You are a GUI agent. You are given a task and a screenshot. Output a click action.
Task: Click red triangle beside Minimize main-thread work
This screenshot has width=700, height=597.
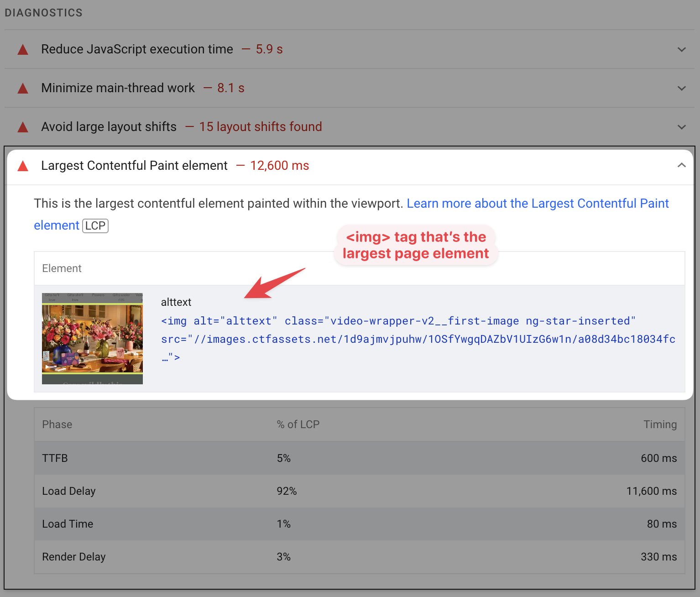coord(23,88)
